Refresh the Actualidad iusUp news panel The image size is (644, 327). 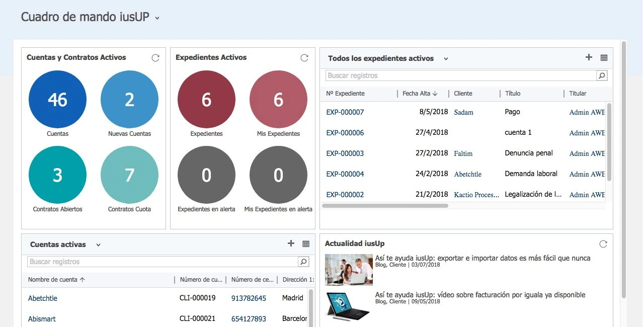603,244
